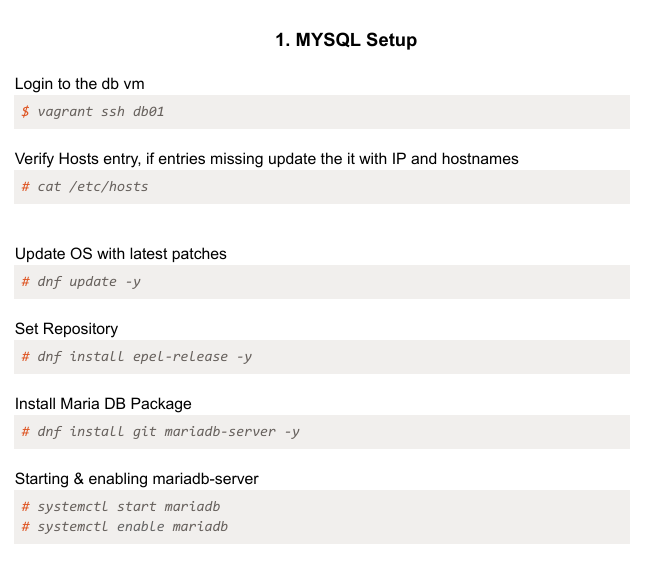Click the hash prompt before cat command

(25, 187)
